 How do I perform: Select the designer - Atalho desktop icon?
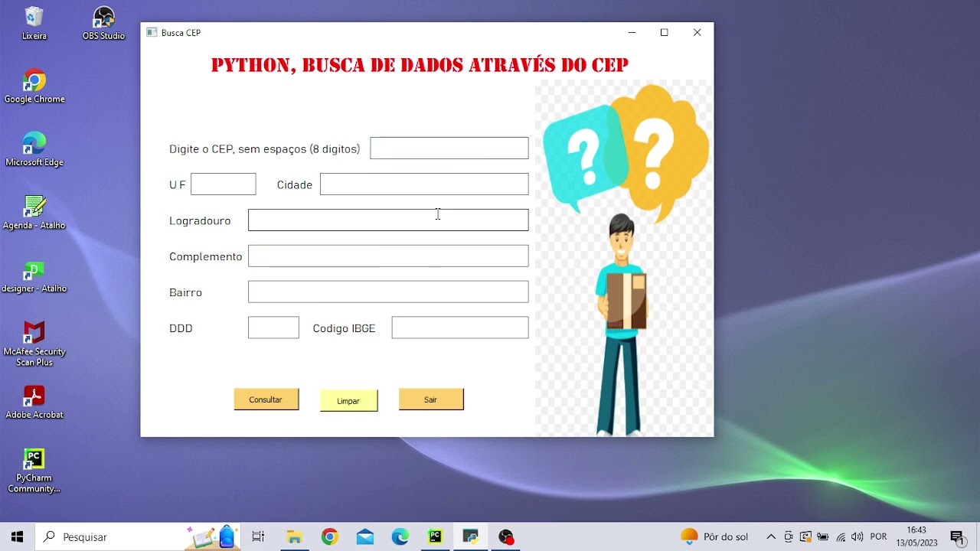[34, 276]
